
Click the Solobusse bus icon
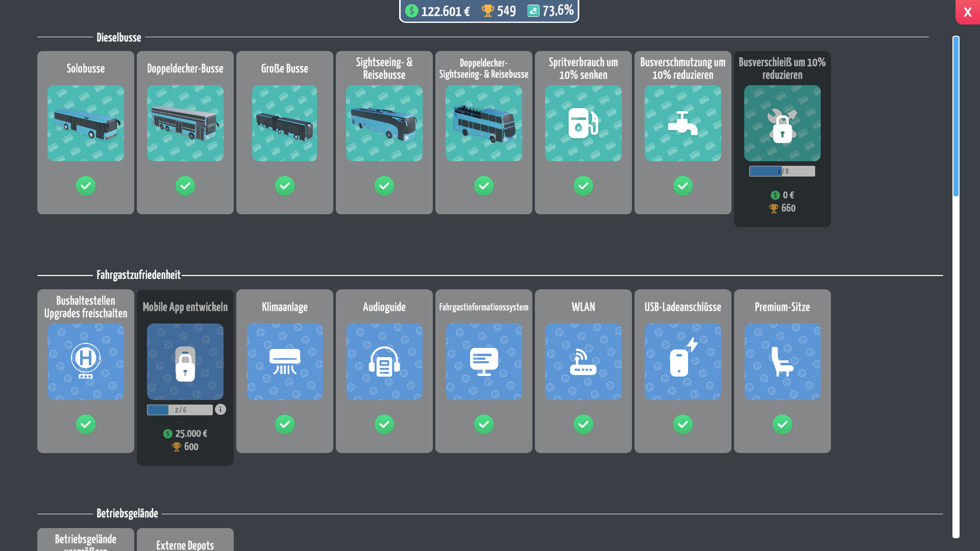(x=86, y=123)
